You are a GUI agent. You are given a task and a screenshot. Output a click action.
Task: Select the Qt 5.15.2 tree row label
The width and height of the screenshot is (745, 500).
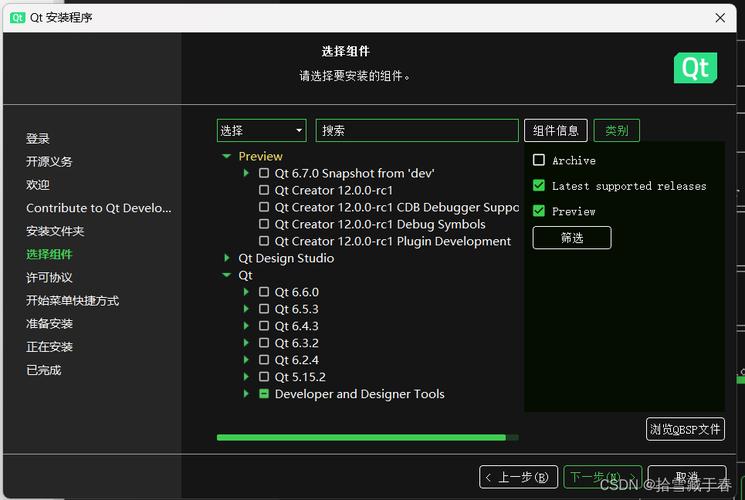click(300, 377)
